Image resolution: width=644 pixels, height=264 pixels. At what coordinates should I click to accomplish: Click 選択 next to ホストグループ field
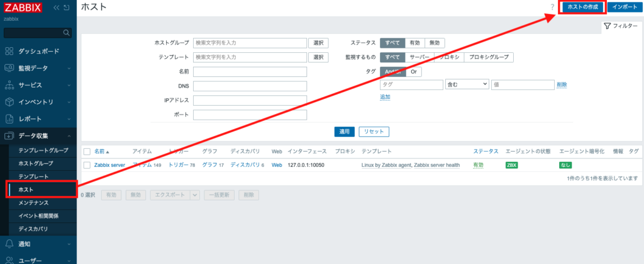[x=318, y=43]
